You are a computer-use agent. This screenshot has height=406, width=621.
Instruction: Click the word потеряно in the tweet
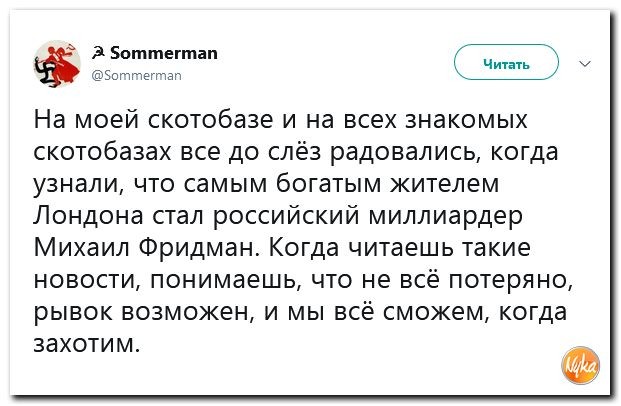pyautogui.click(x=510, y=280)
